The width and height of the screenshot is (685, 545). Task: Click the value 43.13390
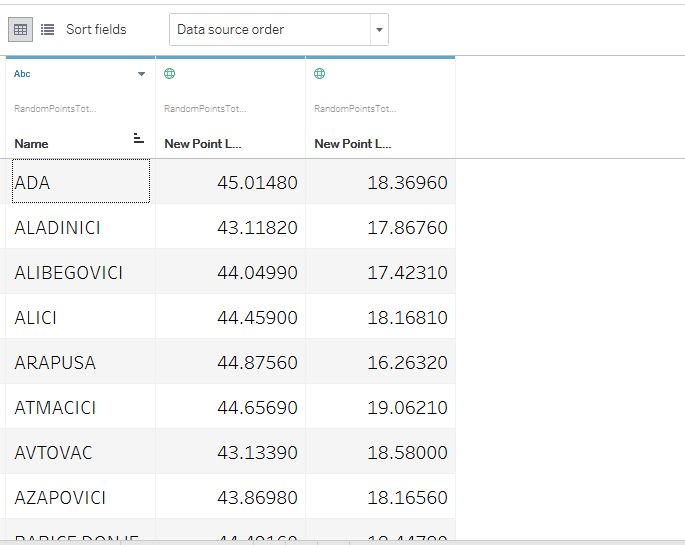257,452
